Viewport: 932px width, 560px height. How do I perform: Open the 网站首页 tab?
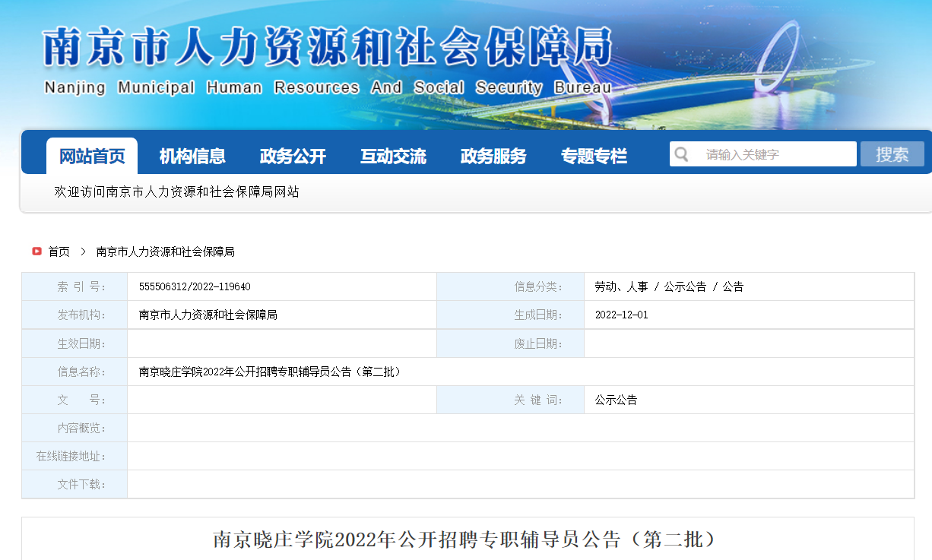pos(92,157)
